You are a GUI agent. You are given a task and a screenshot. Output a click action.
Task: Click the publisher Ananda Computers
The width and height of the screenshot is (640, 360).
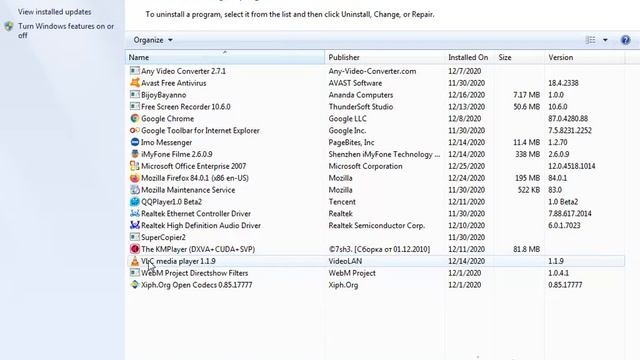(361, 95)
